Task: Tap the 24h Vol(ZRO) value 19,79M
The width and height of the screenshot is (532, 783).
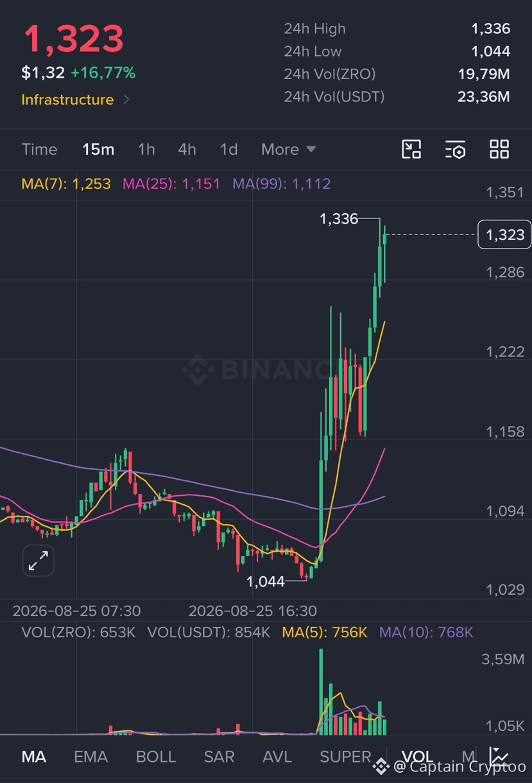Action: 484,74
